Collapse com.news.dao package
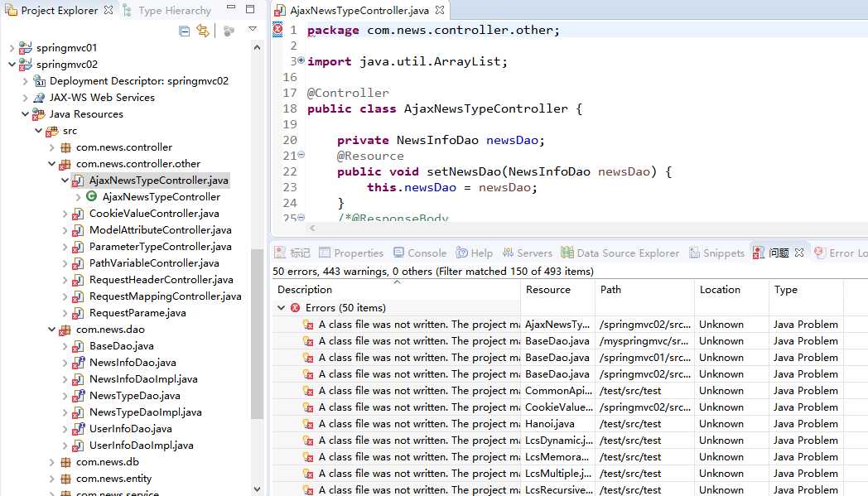Screen dimensions: 868x496 [51, 330]
